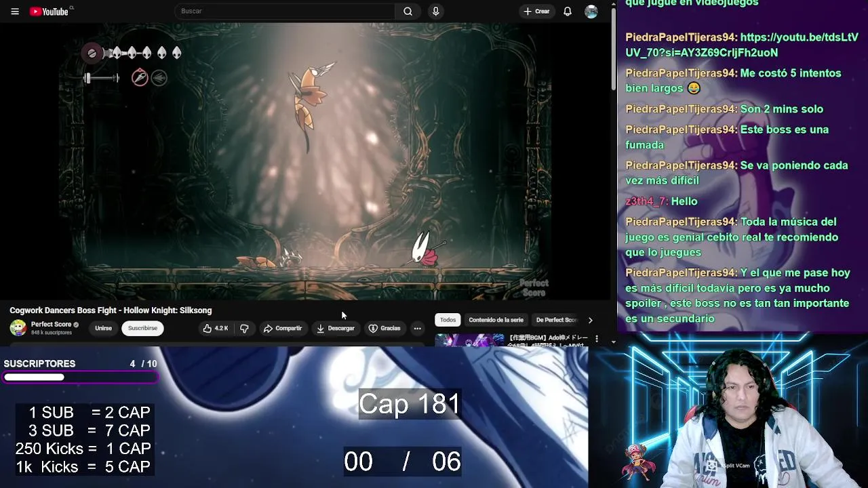Click the 250 Kicks = 1 CAP text

tap(83, 449)
